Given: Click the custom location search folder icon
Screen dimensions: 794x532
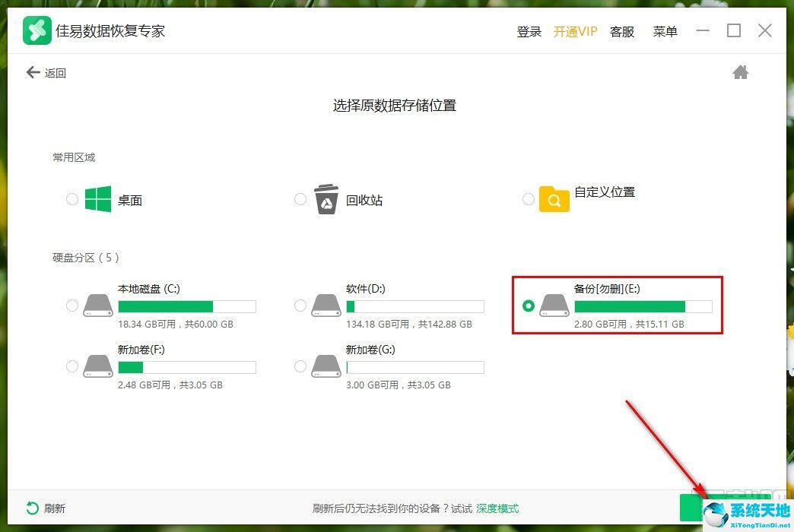Looking at the screenshot, I should [x=553, y=198].
